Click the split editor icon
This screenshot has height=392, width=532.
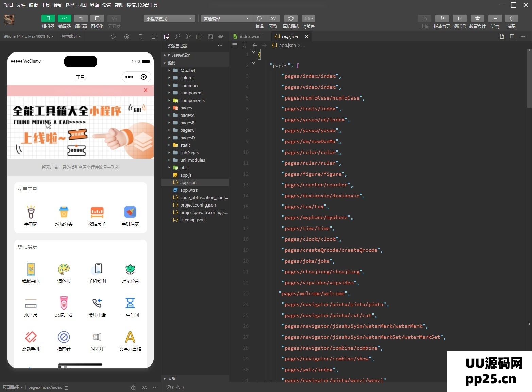coord(512,36)
